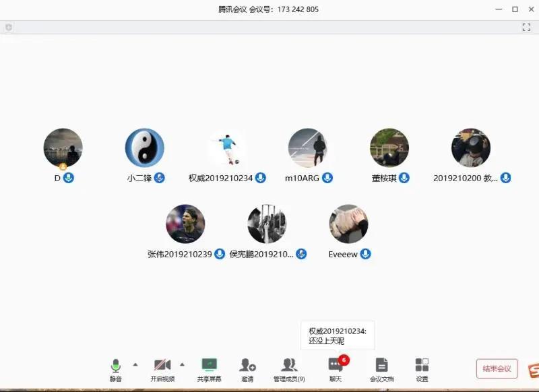Start screen sharing with 共享屏幕 icon
Viewport: 539px width, 392px height.
(209, 369)
